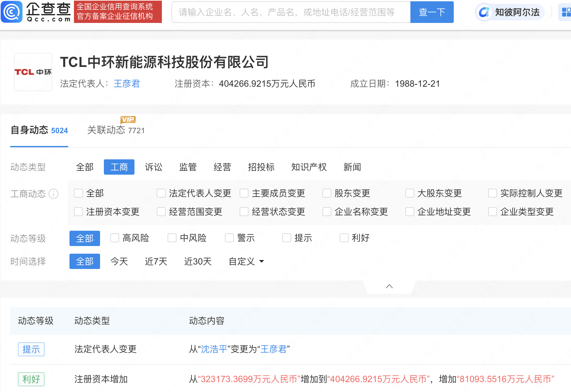The width and height of the screenshot is (571, 392).
Task: Click the VIP badge on 关联动态
Action: click(x=128, y=120)
